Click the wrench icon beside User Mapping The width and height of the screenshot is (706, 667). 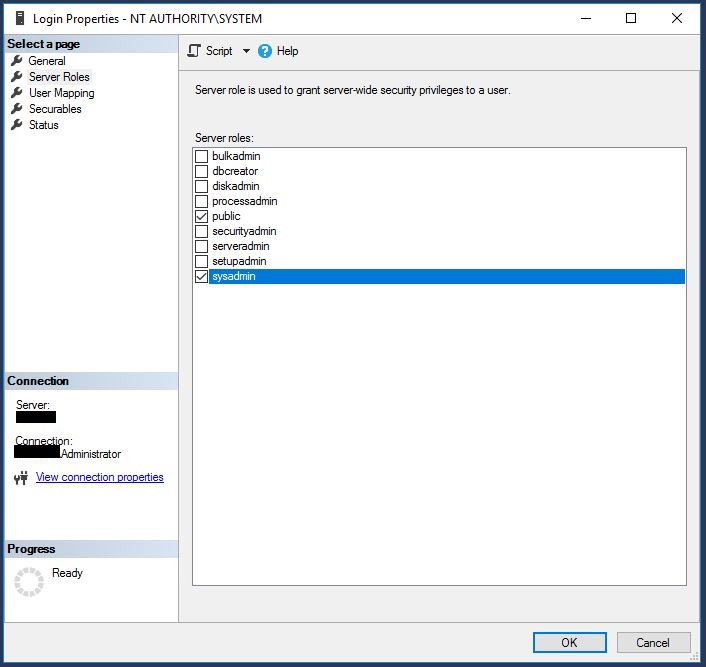point(16,93)
